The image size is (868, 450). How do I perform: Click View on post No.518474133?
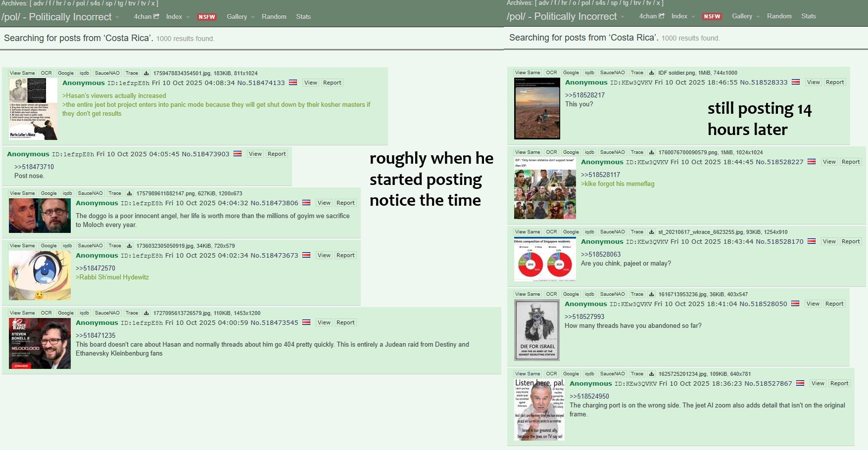point(311,83)
